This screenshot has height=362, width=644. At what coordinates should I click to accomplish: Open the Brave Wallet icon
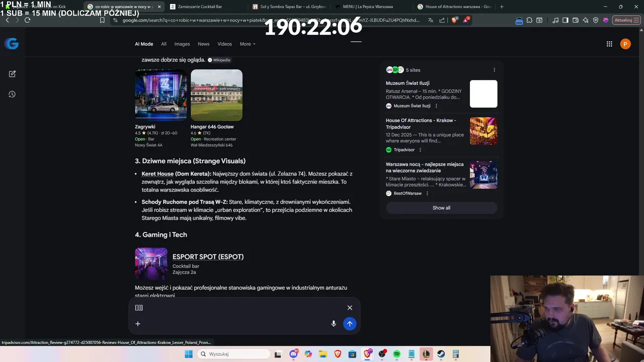coord(576,20)
